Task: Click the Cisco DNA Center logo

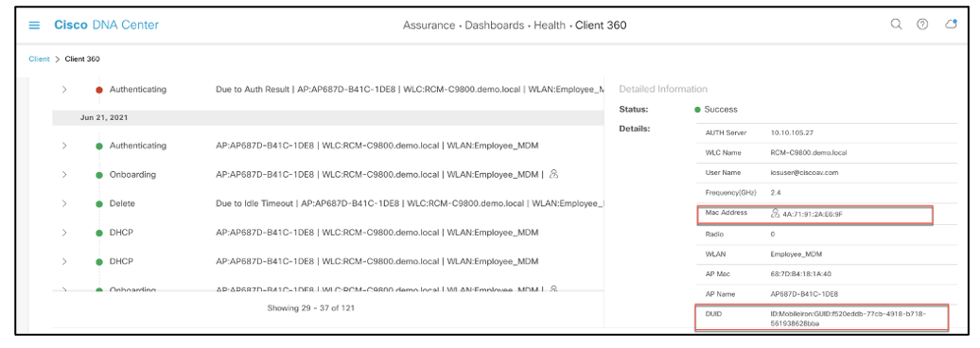Action: (106, 25)
